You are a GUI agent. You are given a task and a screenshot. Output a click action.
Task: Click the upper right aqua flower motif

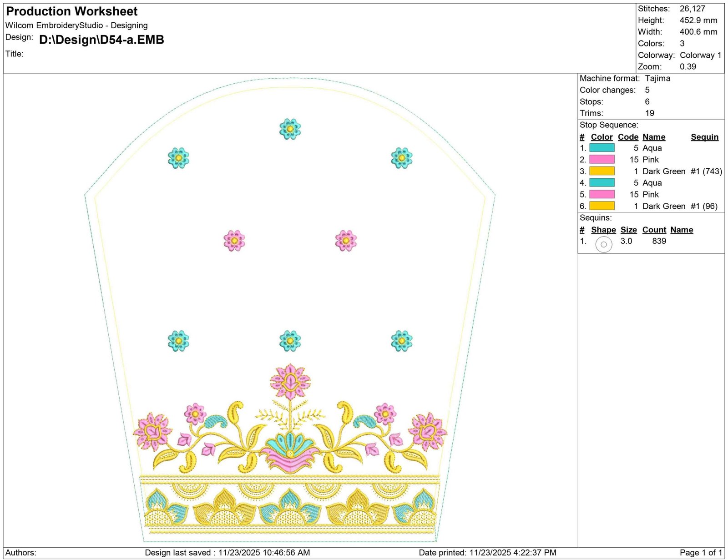click(x=401, y=158)
